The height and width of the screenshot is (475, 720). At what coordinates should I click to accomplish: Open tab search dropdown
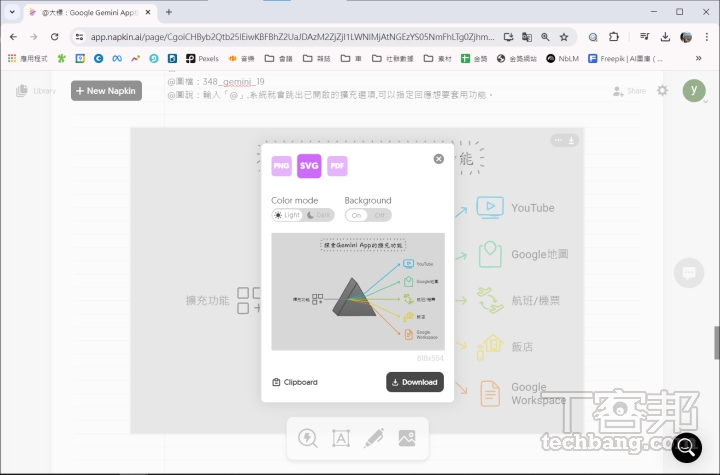tap(12, 12)
